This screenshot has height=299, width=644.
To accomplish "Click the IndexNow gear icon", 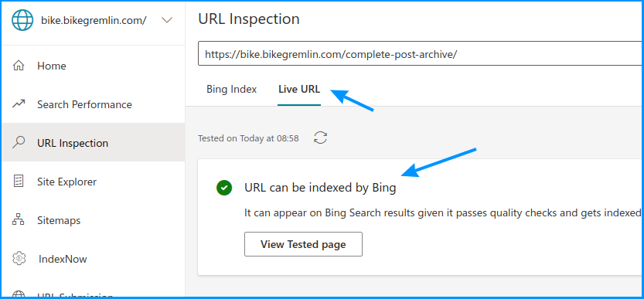I will (19, 259).
